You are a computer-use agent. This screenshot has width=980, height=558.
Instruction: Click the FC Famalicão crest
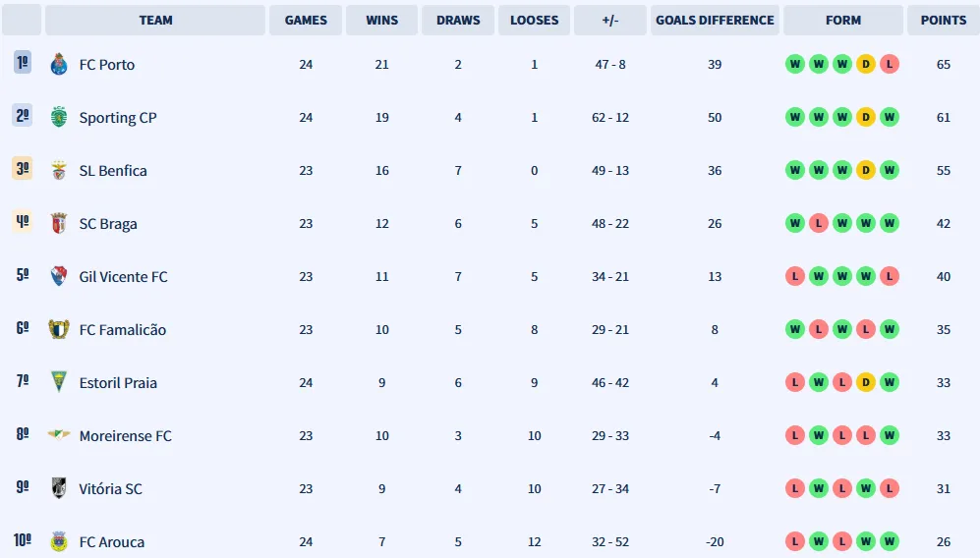click(x=58, y=330)
